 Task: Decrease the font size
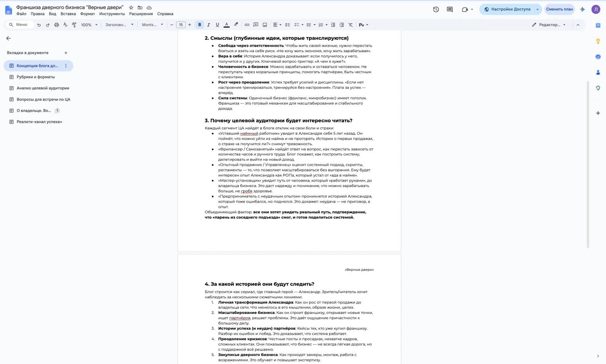(x=172, y=25)
